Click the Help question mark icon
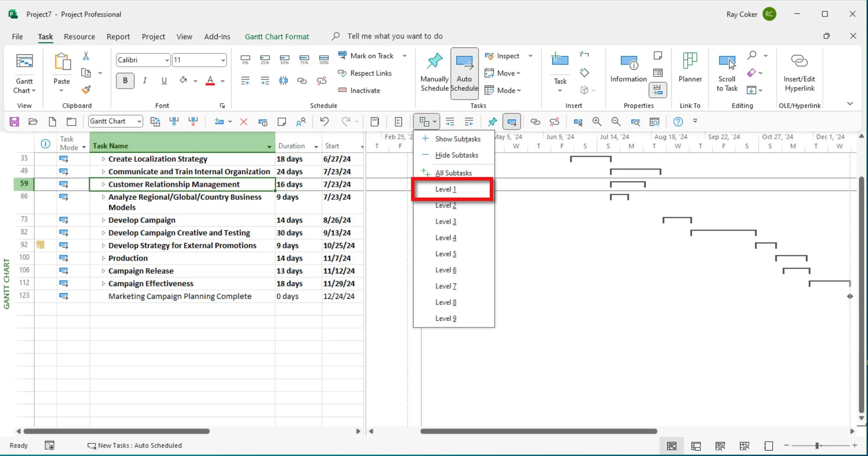The image size is (868, 456). [x=678, y=121]
